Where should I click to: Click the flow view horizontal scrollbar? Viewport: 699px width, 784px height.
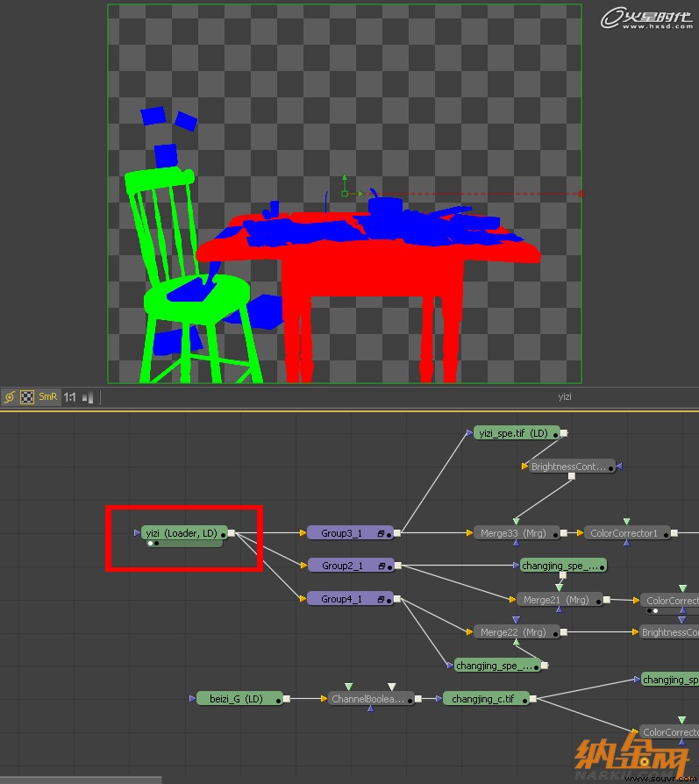81,780
